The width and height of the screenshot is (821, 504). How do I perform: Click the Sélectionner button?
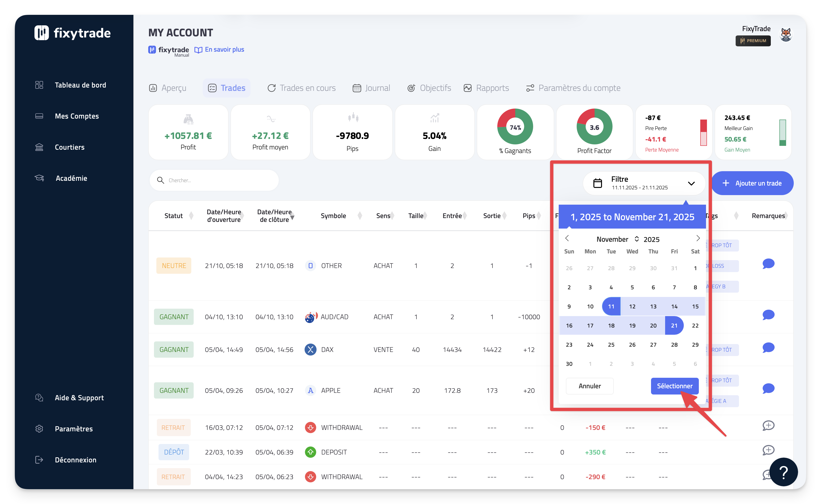point(674,386)
